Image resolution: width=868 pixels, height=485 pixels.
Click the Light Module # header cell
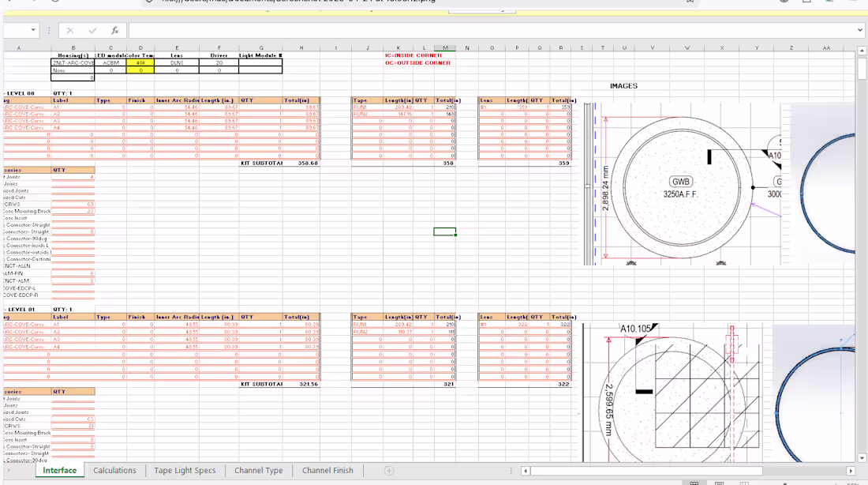(x=260, y=55)
